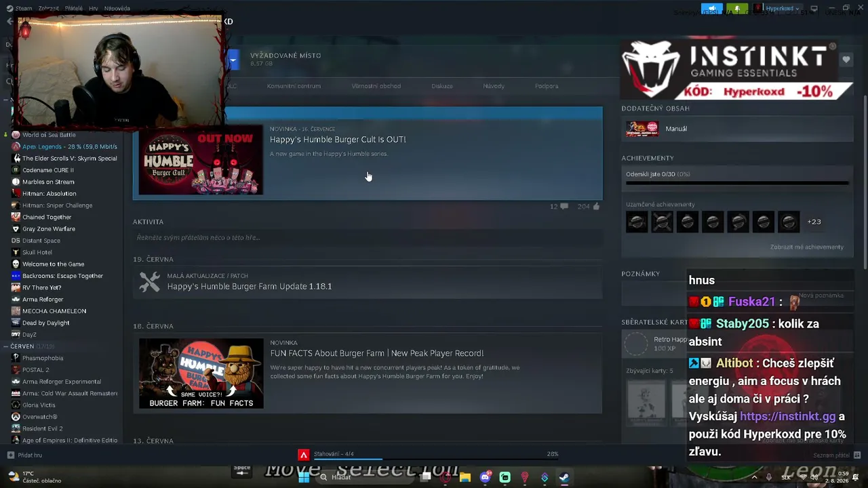Image resolution: width=868 pixels, height=488 pixels.
Task: Click the plus icon beside Přidat hru
Action: 10,455
